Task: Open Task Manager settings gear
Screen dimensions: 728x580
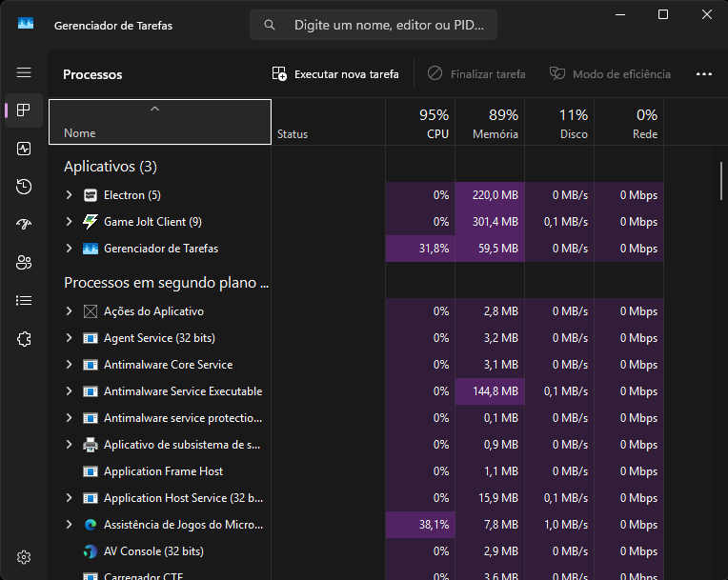Action: click(x=24, y=557)
